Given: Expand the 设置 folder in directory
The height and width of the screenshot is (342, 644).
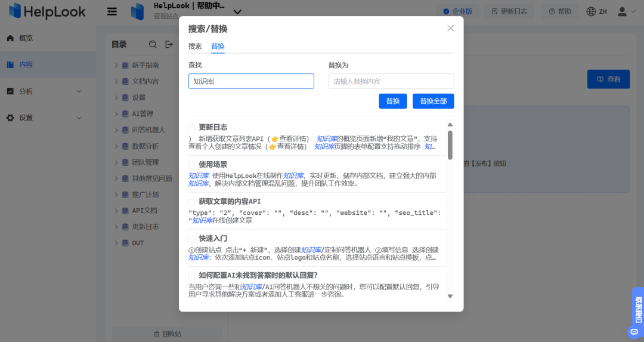Looking at the screenshot, I should click(x=116, y=98).
